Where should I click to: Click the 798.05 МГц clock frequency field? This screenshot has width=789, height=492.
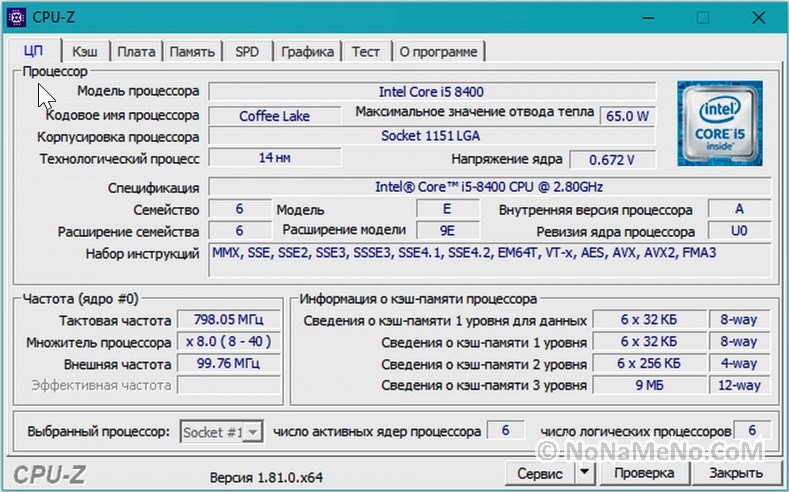tap(229, 321)
